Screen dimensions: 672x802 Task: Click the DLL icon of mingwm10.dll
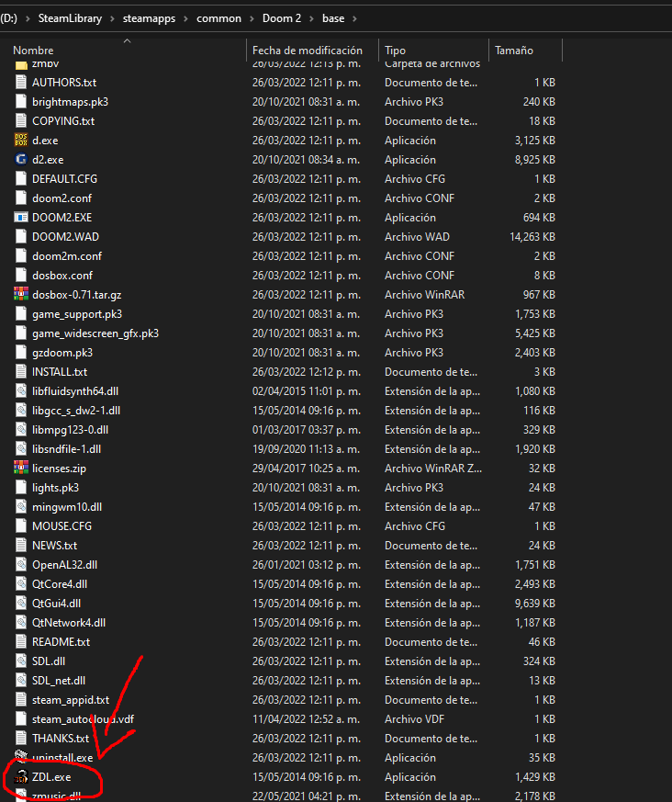[21, 507]
